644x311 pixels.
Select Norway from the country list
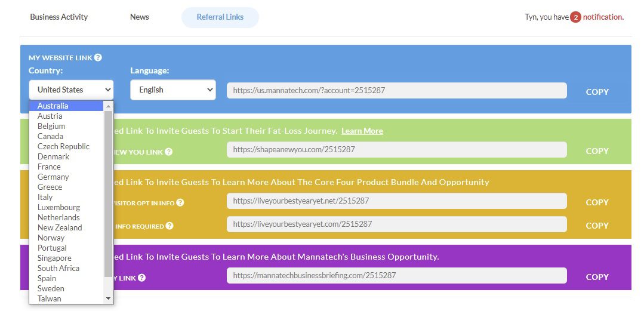pyautogui.click(x=67, y=238)
